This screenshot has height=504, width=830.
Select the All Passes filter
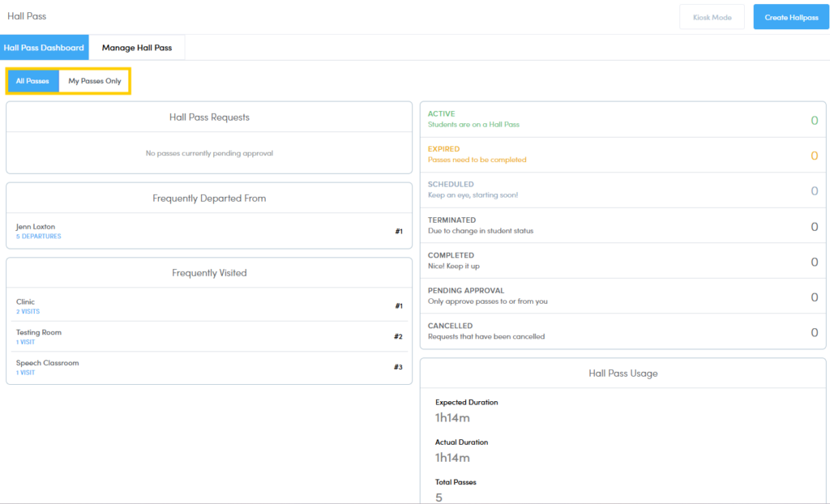pos(32,81)
